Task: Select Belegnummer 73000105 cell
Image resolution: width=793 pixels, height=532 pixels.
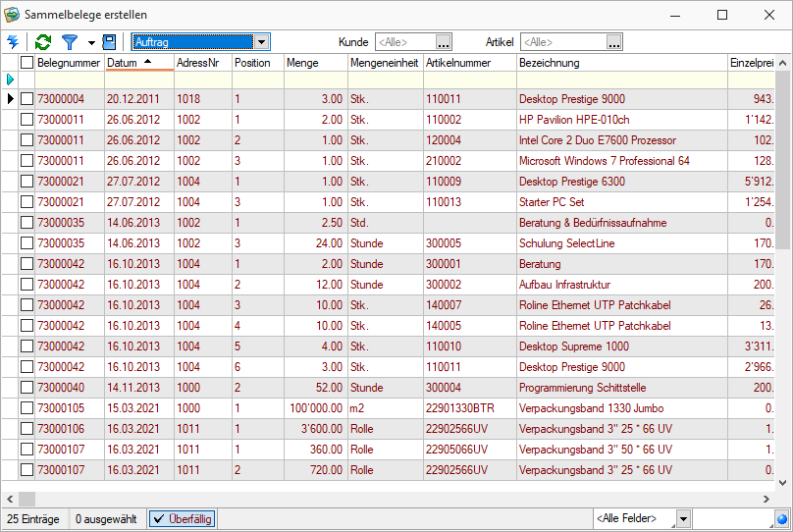Action: (70, 408)
